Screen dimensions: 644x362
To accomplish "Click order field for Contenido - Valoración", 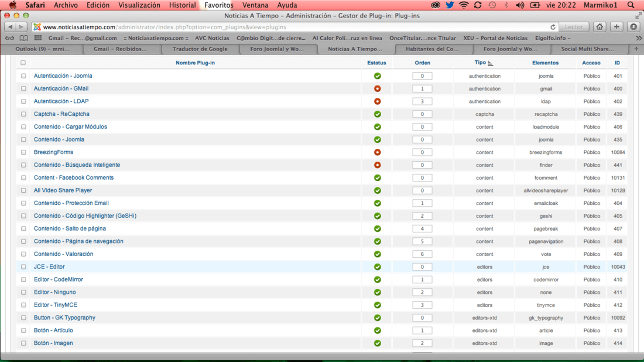I will 422,254.
